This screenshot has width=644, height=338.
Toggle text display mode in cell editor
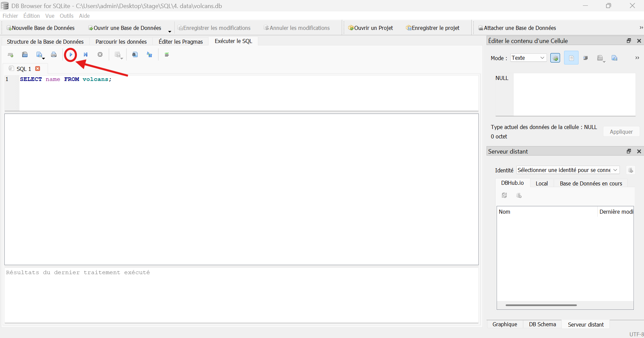click(571, 57)
